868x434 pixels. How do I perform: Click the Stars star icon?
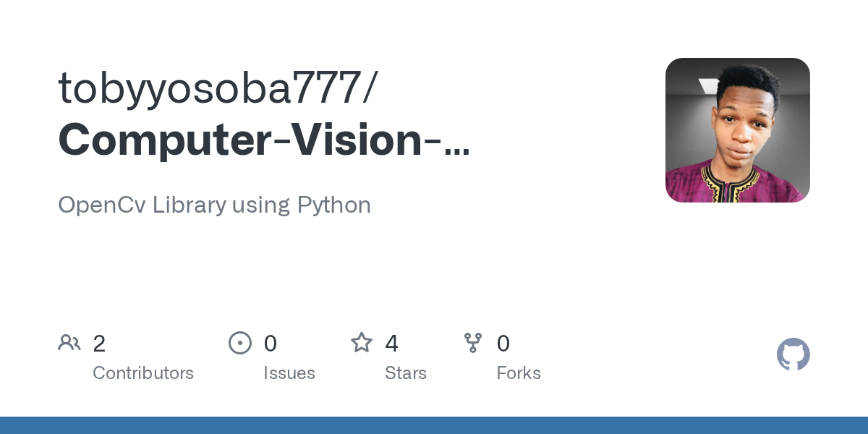click(362, 343)
